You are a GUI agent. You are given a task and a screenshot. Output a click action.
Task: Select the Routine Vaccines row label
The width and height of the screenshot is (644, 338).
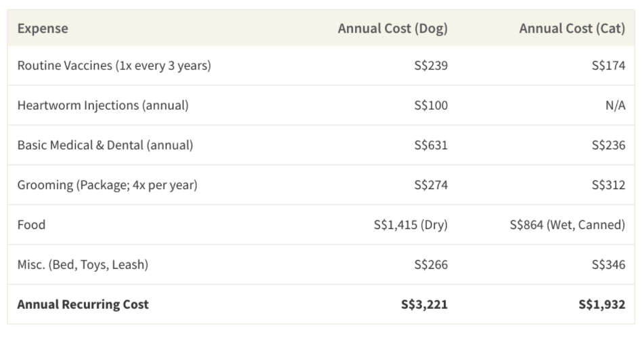pyautogui.click(x=114, y=66)
